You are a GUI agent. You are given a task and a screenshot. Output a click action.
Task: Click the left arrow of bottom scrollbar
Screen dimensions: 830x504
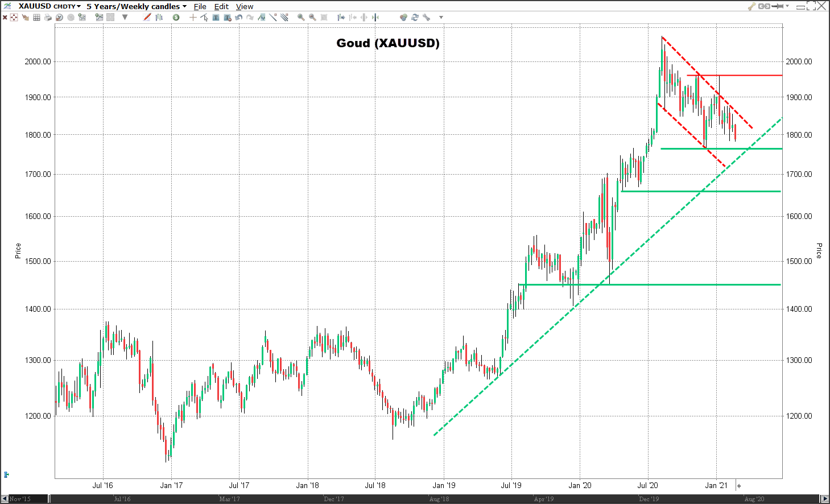pos(5,499)
